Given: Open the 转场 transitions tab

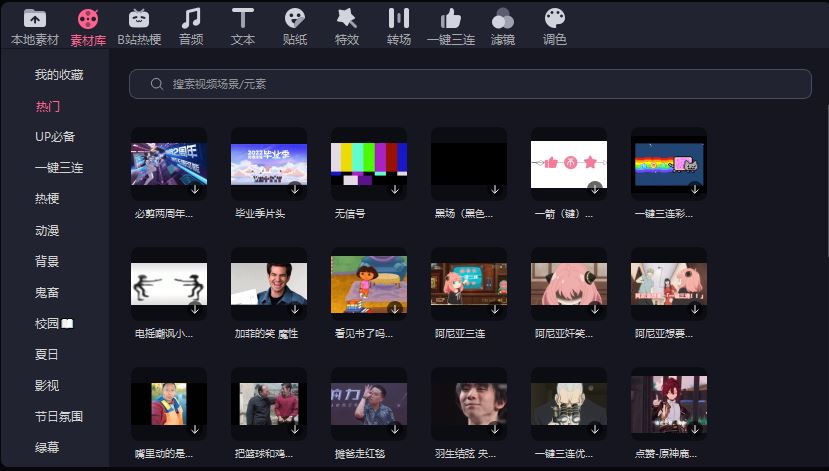Looking at the screenshot, I should (x=398, y=26).
